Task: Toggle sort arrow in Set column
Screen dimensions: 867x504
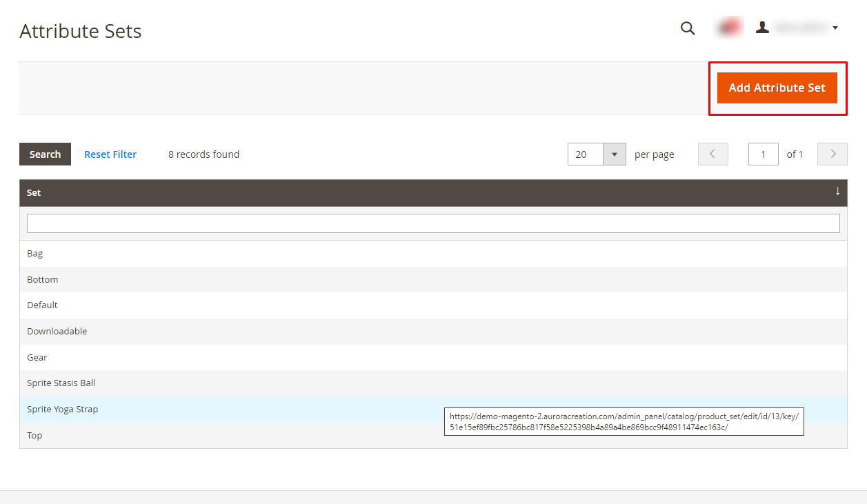Action: [x=837, y=192]
